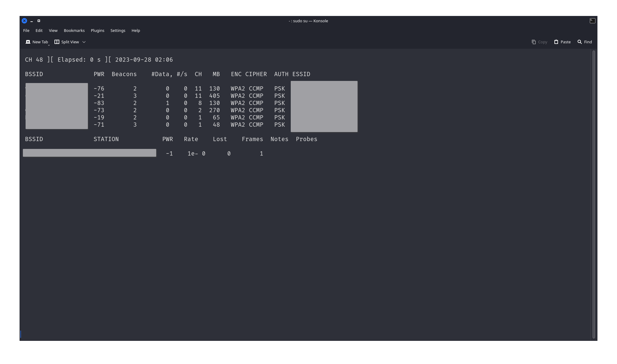Open the File menu

click(x=26, y=30)
